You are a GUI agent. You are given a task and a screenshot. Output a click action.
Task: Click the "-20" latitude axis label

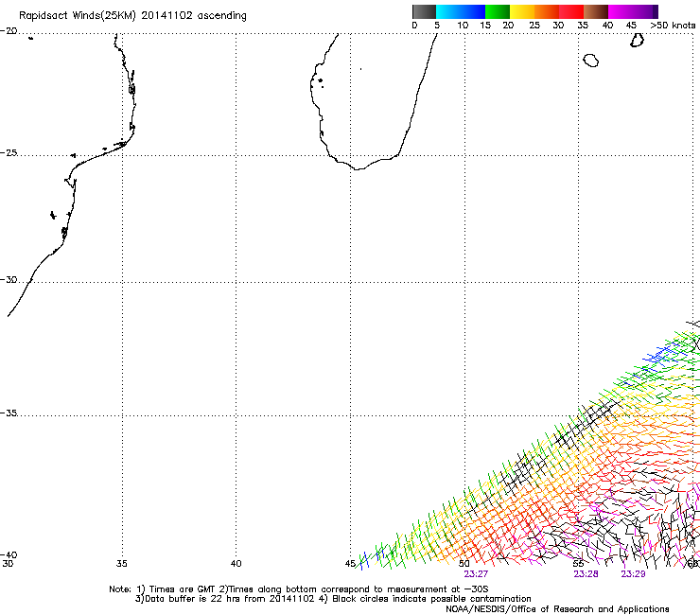tap(9, 31)
